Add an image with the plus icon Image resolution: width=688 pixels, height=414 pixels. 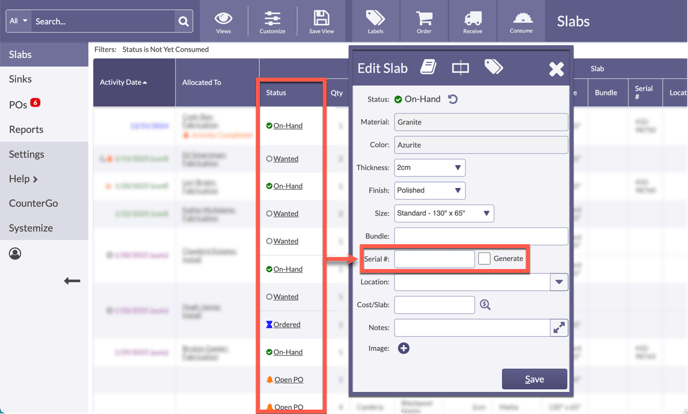[x=404, y=348]
